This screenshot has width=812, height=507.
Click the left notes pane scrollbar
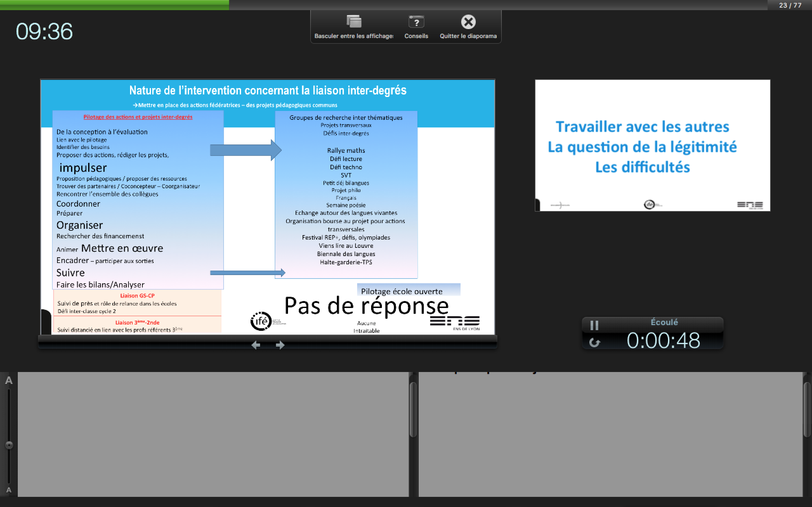(413, 410)
